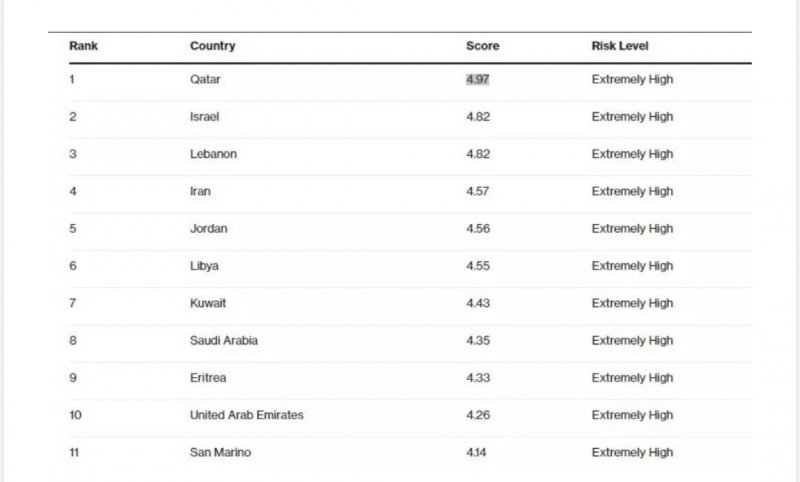This screenshot has width=800, height=482.
Task: Select the Kuwait row country
Action: click(x=208, y=303)
